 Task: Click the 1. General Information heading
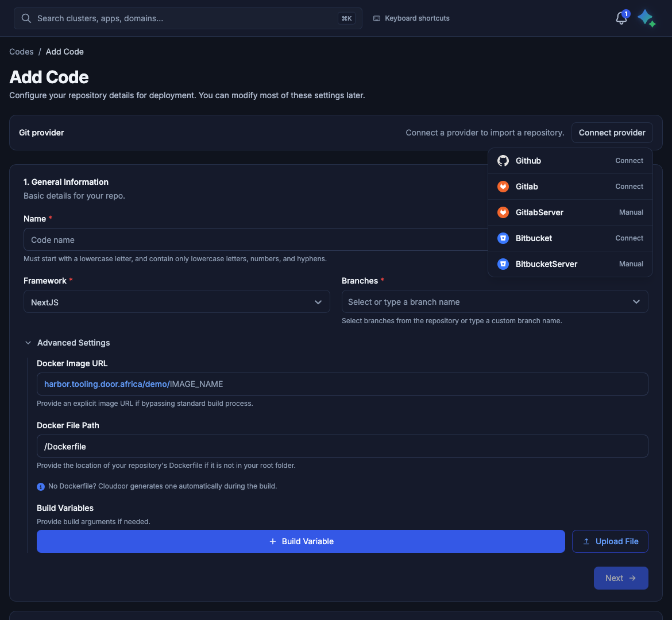pos(66,182)
